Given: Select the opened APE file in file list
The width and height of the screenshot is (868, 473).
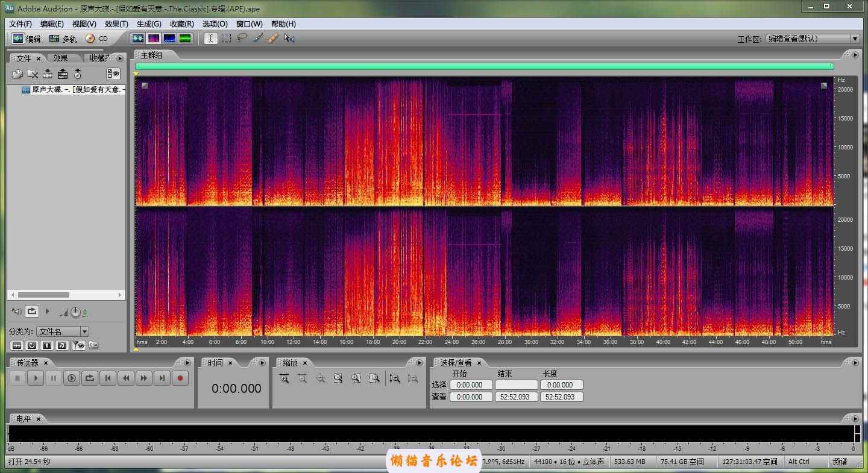Looking at the screenshot, I should click(72, 90).
